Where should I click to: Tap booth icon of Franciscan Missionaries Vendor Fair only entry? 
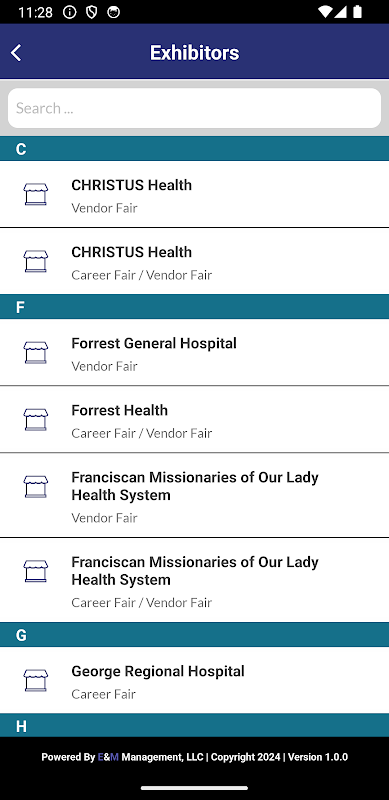36,487
